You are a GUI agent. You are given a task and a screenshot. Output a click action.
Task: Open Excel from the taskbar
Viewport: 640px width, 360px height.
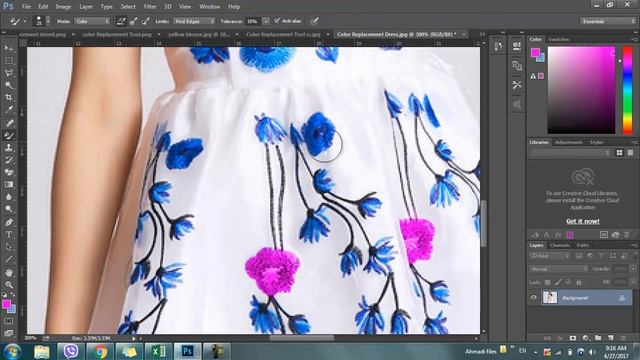(x=158, y=351)
